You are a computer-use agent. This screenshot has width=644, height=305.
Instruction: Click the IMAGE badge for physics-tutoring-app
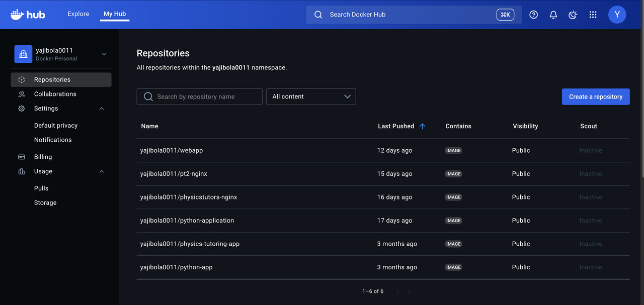coord(453,244)
